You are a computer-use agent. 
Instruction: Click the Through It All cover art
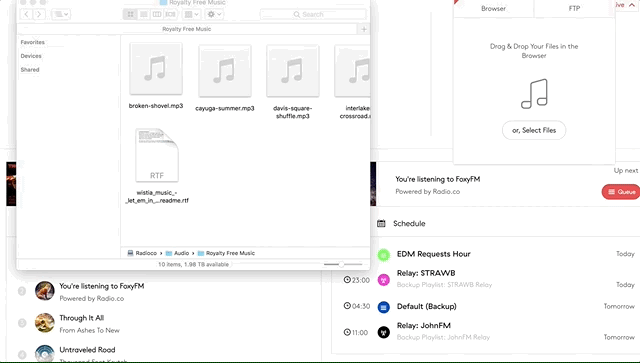tap(44, 323)
